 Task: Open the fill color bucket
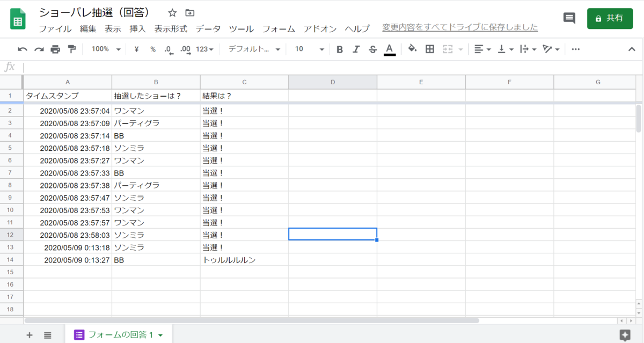pos(412,49)
